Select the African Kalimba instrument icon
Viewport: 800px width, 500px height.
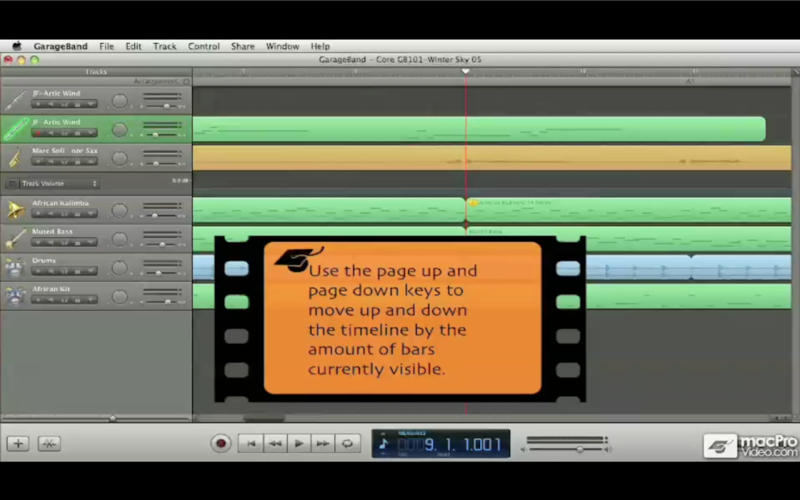pos(15,210)
